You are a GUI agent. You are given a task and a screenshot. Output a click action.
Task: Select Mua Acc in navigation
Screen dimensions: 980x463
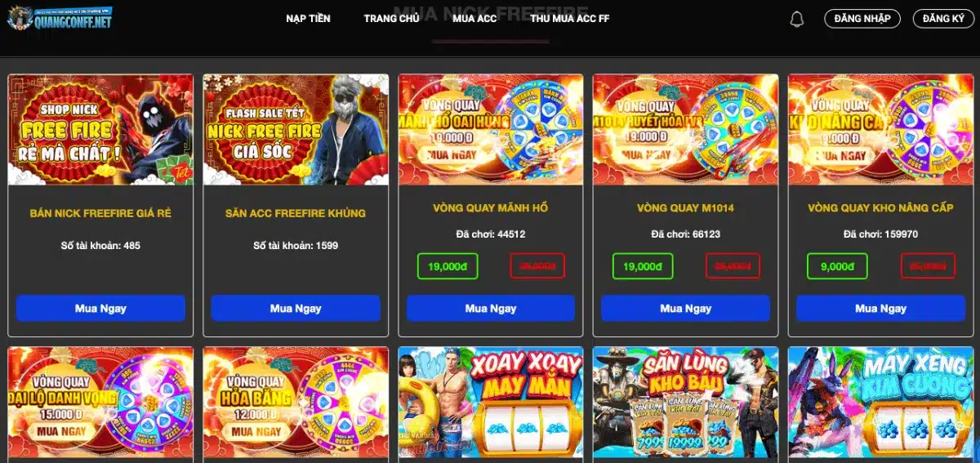474,19
